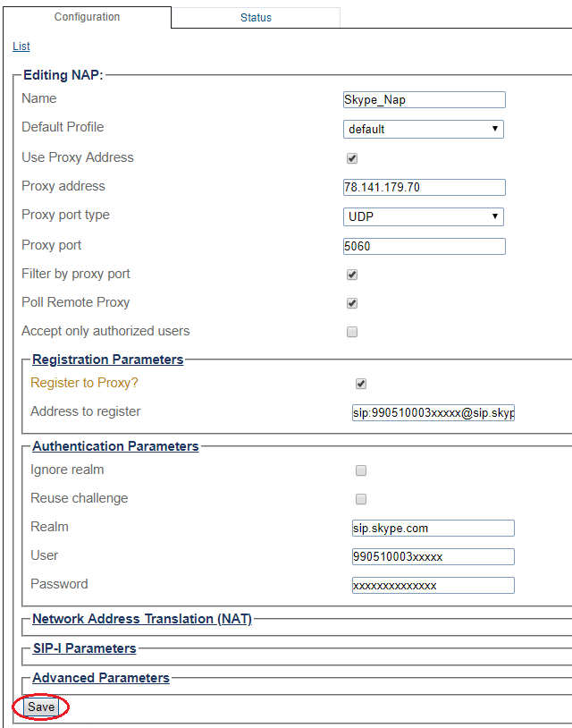Collapse the Registration Parameters heading

(x=107, y=360)
